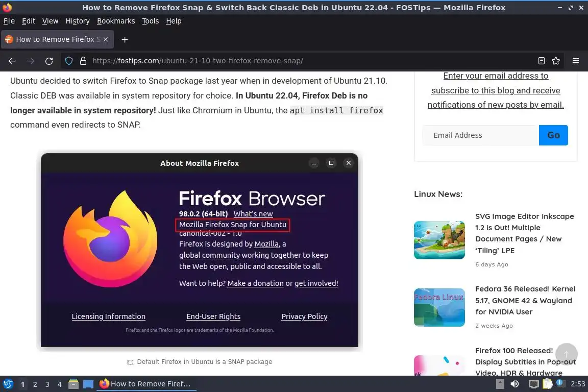
Task: Switch to virtual desktop 1
Action: point(23,384)
